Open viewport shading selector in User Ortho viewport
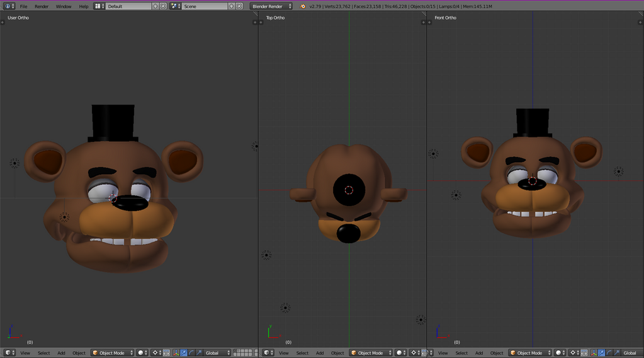Viewport: 644px width, 358px height. click(x=142, y=353)
